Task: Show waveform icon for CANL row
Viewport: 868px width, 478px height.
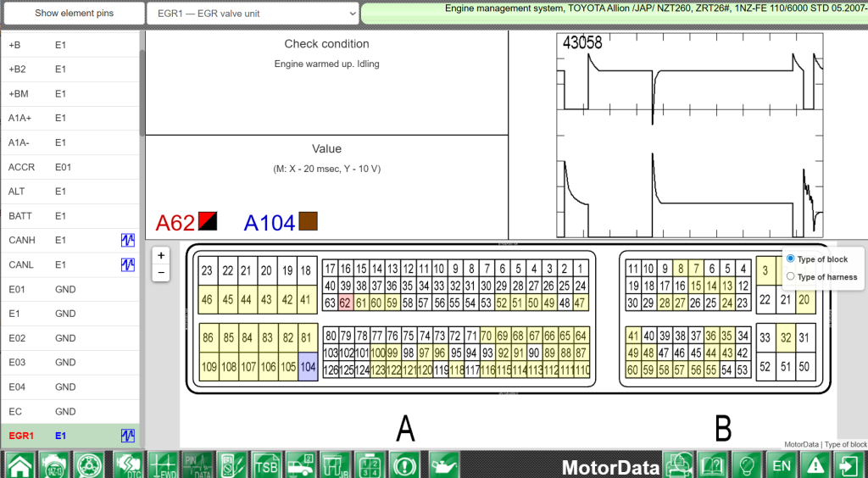Action: pos(128,265)
